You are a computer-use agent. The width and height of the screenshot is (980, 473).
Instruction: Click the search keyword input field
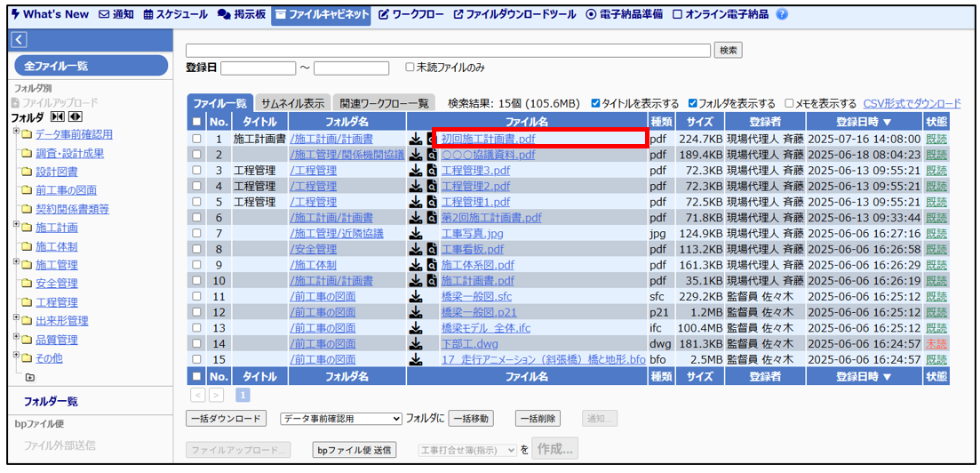click(448, 50)
